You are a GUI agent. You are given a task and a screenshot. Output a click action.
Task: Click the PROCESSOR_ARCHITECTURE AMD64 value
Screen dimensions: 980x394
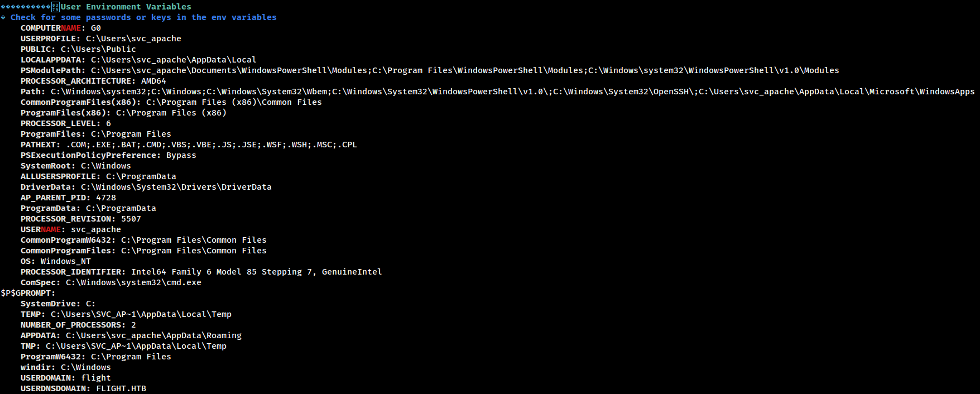point(153,81)
